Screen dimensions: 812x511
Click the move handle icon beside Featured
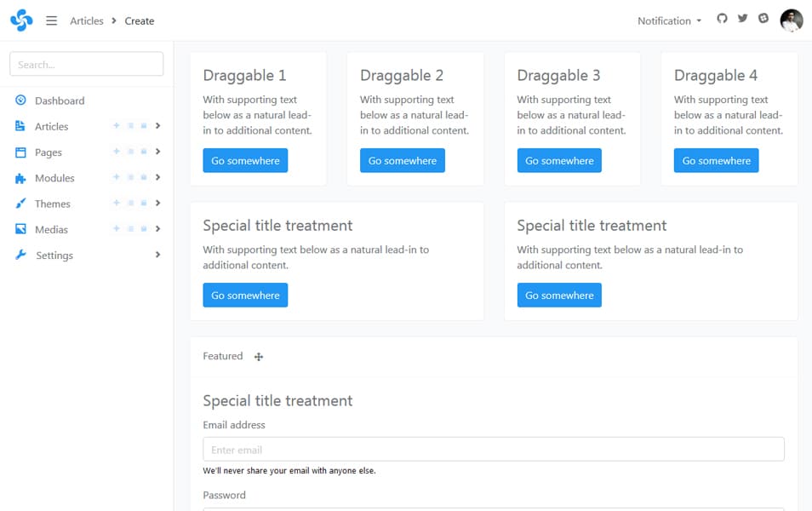(259, 357)
